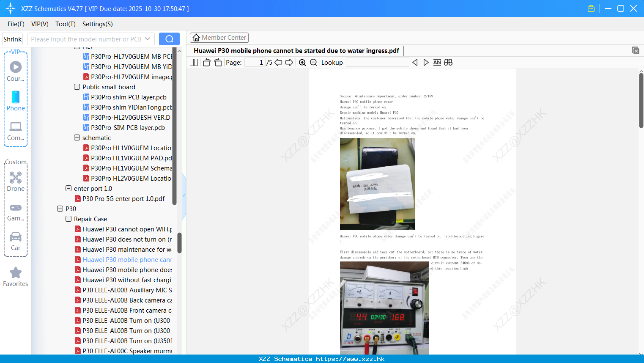644x363 pixels.
Task: Collapse the Repair Case folder
Action: [x=69, y=219]
